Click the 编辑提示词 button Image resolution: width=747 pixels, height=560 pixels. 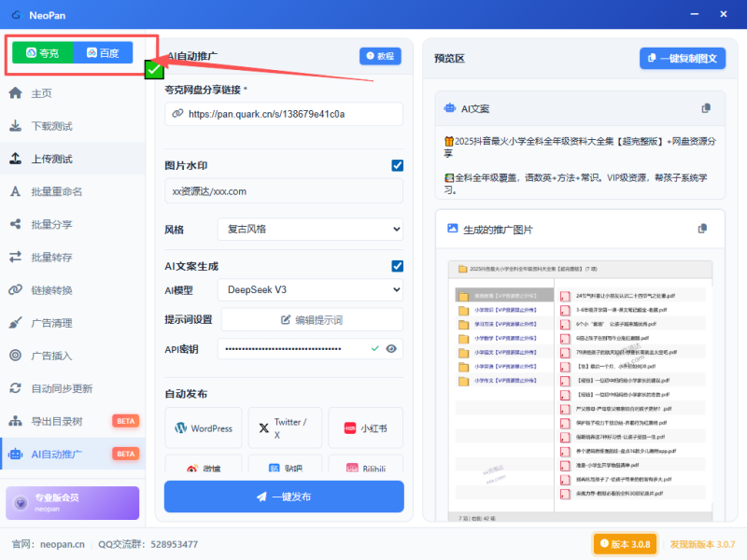(x=309, y=320)
